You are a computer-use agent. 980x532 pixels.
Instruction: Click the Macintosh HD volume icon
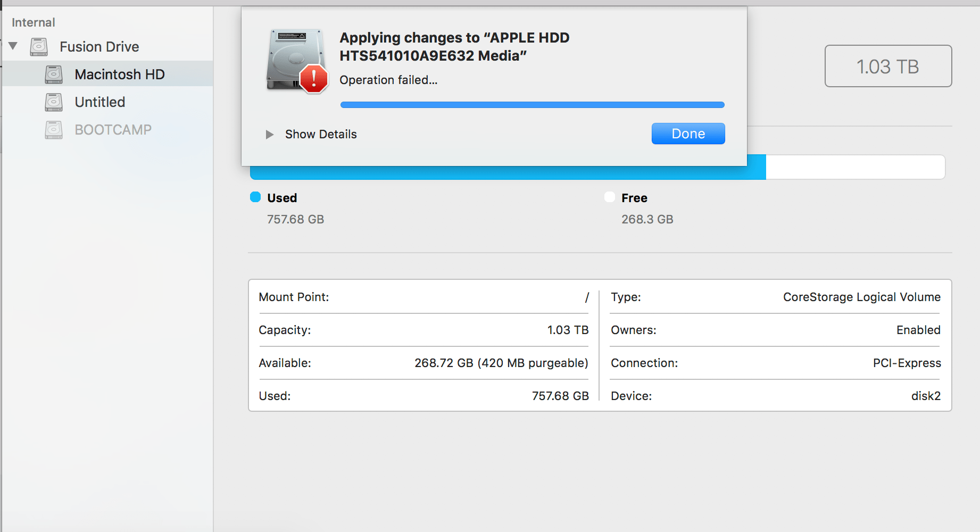(53, 74)
